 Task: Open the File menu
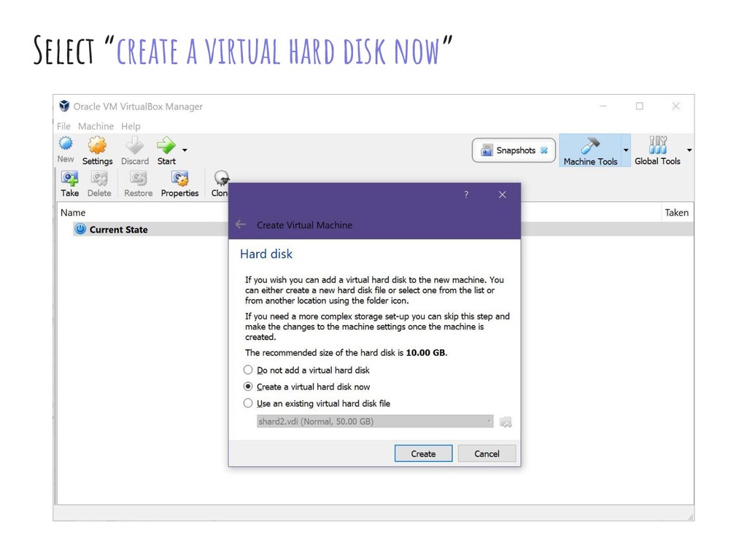click(63, 126)
